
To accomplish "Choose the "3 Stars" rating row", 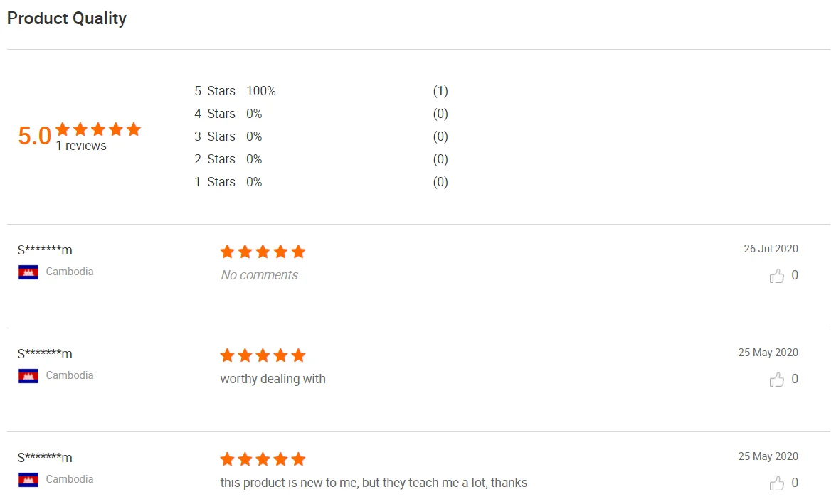I will pos(214,136).
